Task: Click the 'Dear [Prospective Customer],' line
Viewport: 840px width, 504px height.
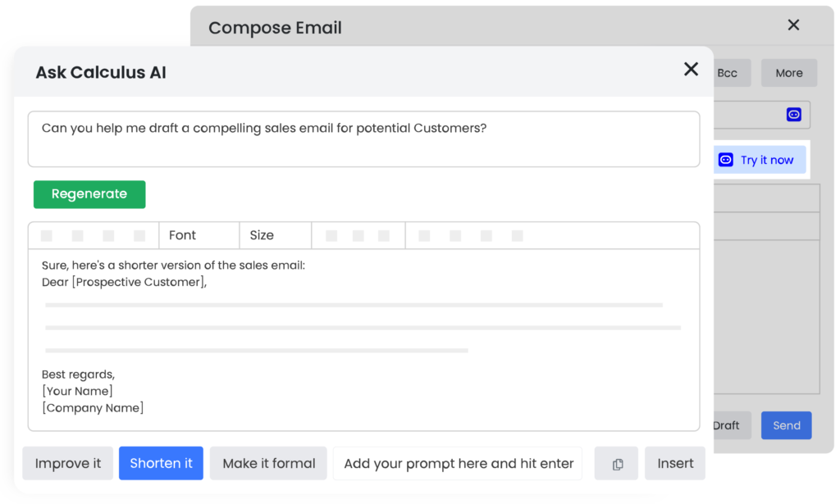Action: pos(125,282)
